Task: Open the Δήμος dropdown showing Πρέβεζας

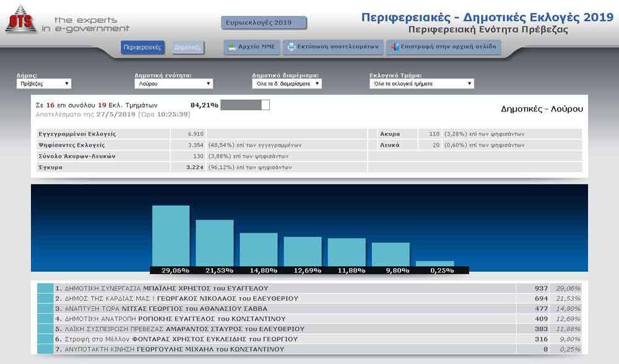Action: click(44, 84)
